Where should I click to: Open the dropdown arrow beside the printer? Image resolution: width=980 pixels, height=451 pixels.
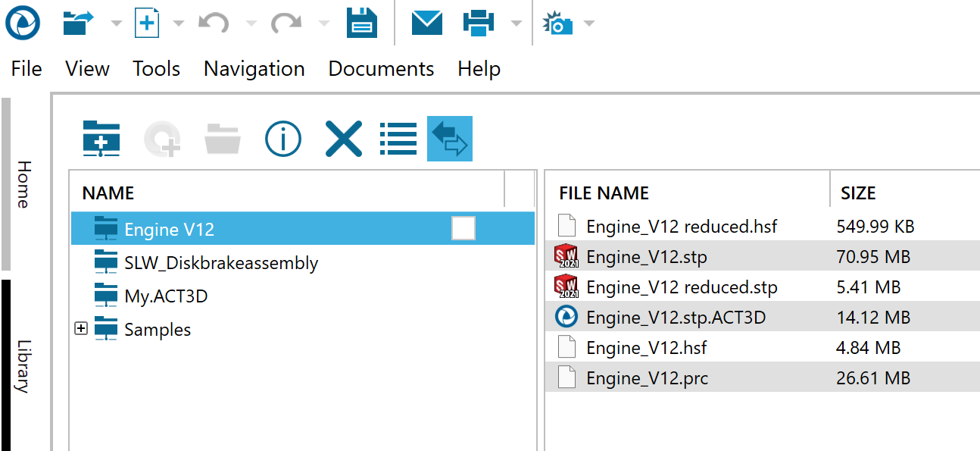click(x=516, y=23)
